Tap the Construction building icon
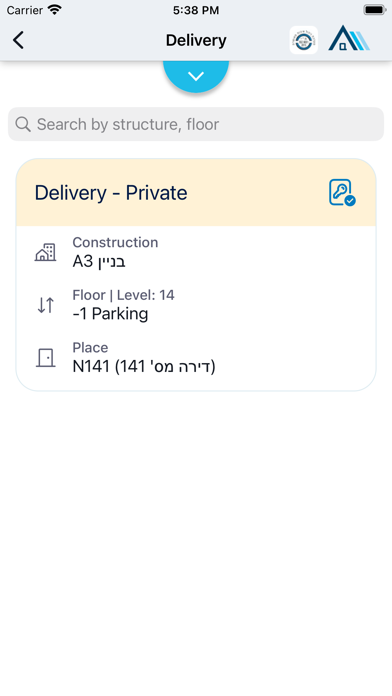 [45, 253]
